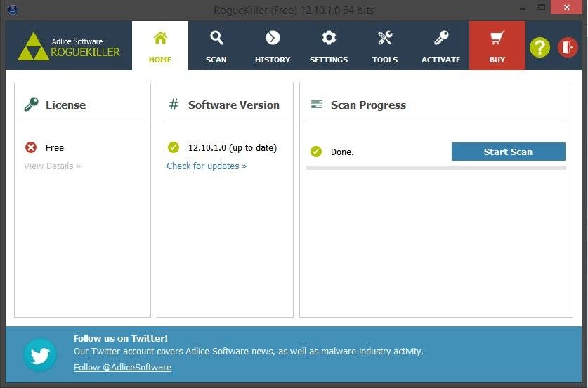Switch to the Scan tab
This screenshot has height=388, width=588.
216,46
